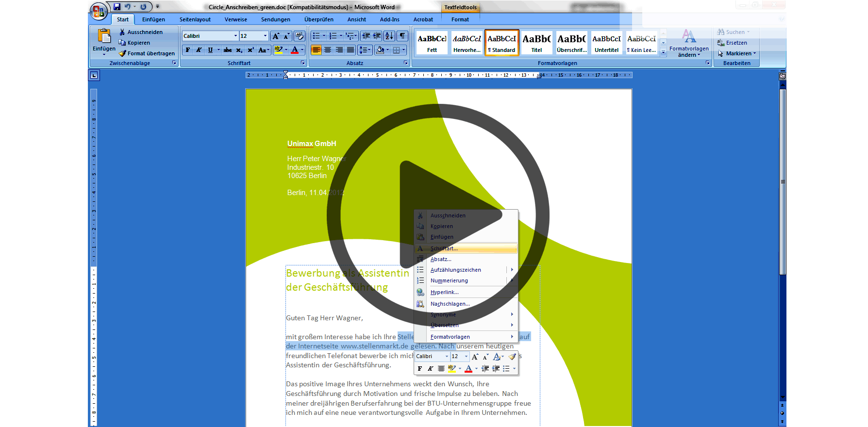Click the ribbon's superscript icon
The image size is (868, 427).
pos(250,50)
